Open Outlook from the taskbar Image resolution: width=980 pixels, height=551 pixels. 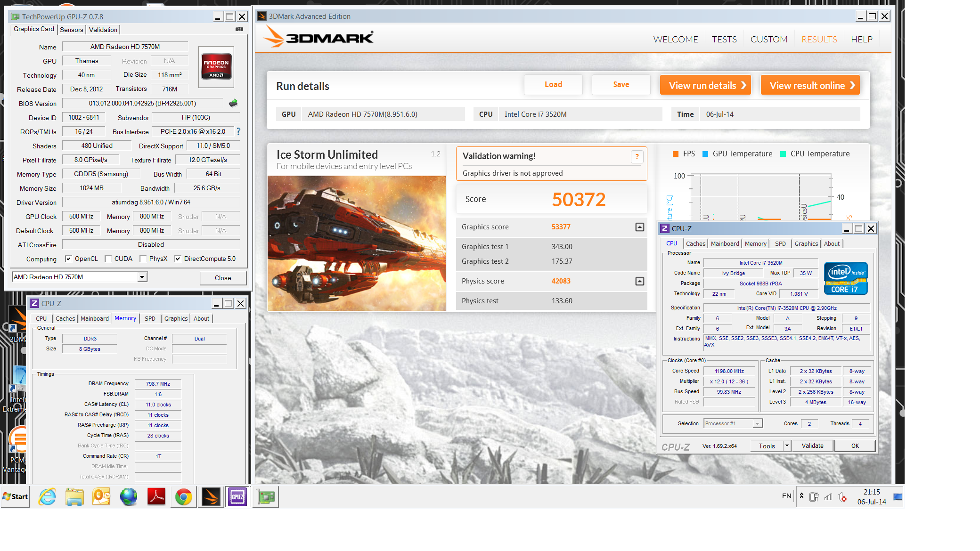(101, 497)
